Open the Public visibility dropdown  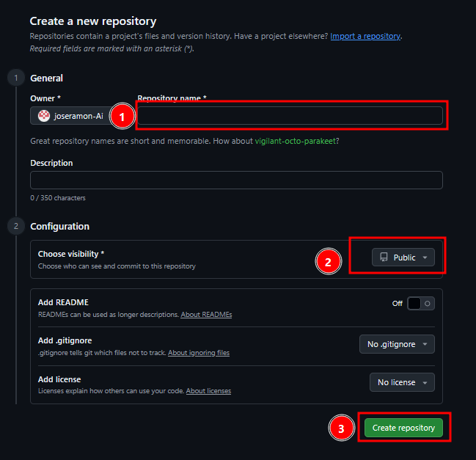(403, 258)
